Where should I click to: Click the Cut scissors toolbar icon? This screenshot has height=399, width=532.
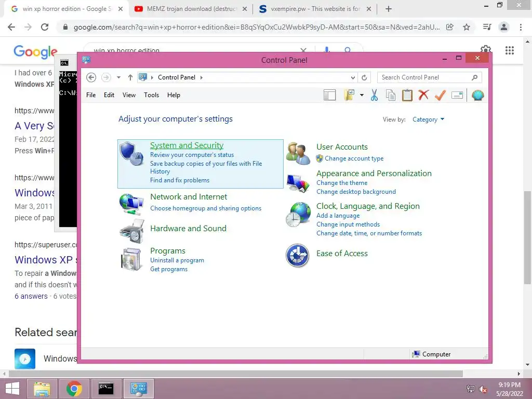[374, 96]
